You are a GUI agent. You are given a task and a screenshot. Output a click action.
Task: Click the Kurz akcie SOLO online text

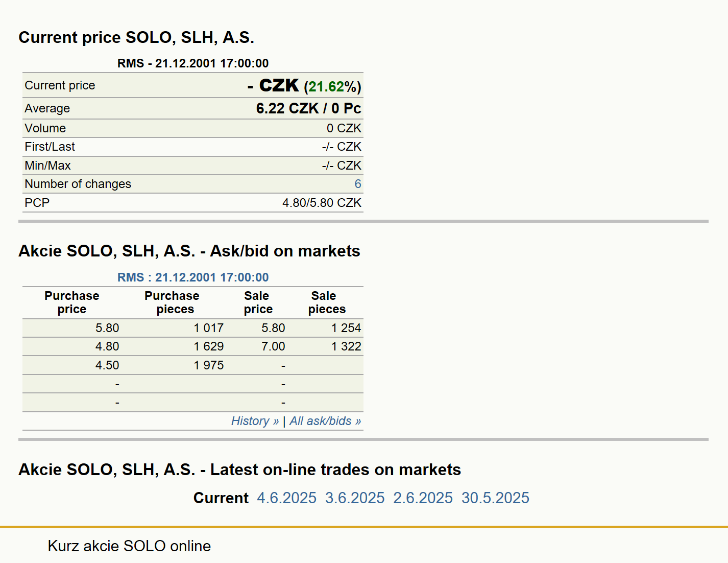tap(129, 546)
